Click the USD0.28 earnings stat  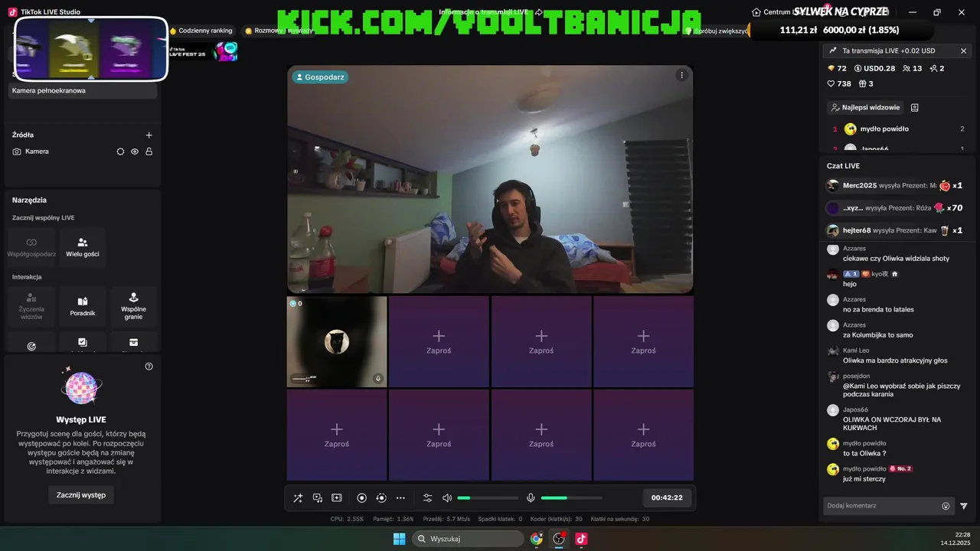point(874,69)
